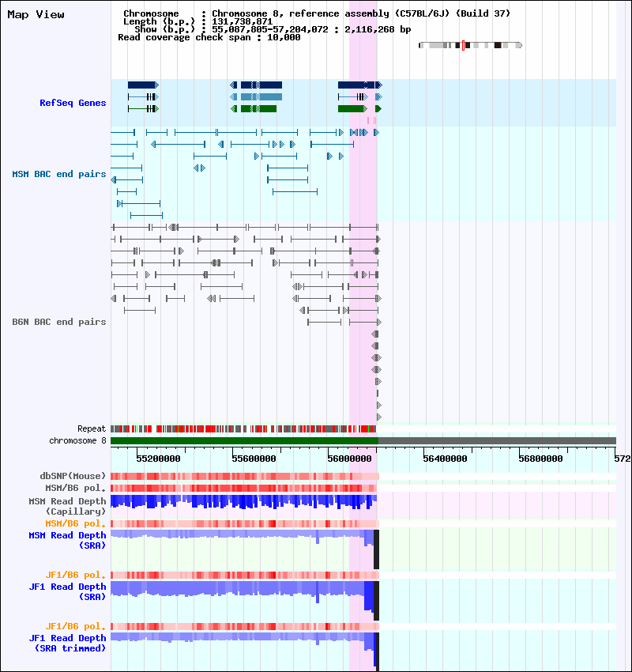Click the JF1 Read Depth (SRA) histogram

coord(245,600)
